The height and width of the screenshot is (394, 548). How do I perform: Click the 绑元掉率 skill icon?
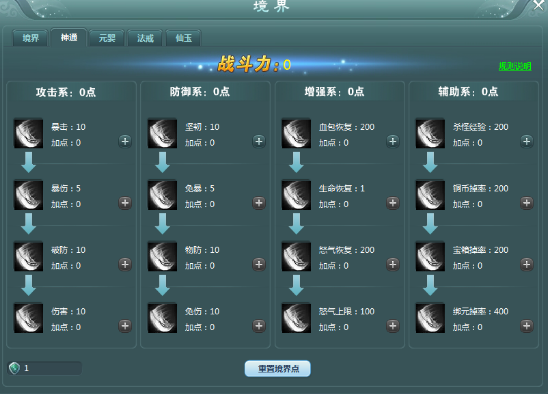pos(430,318)
